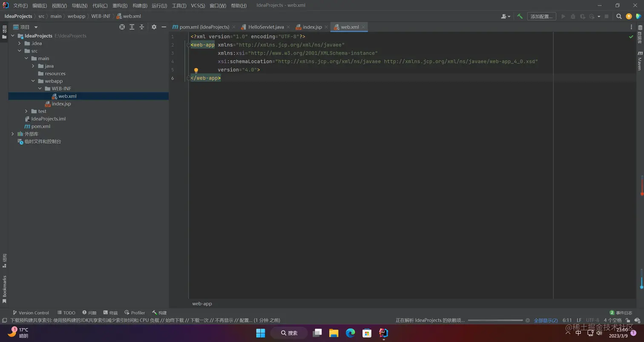Open the Maven tool window on right edge
The height and width of the screenshot is (342, 644).
(x=640, y=60)
